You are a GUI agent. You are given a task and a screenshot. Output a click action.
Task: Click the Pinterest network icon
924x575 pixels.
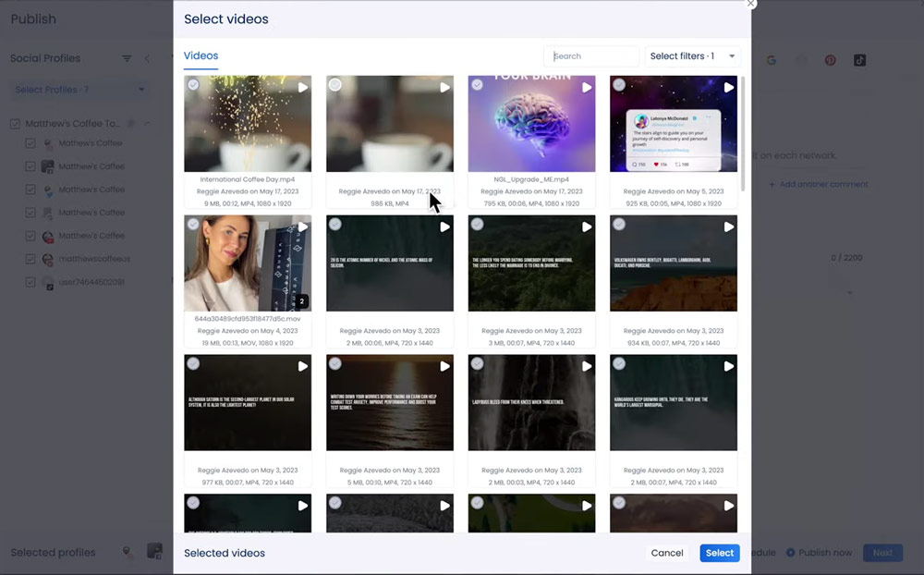(831, 60)
